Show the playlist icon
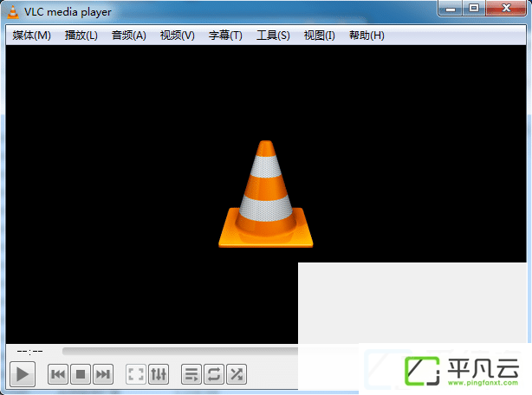The height and width of the screenshot is (395, 532). 191,374
